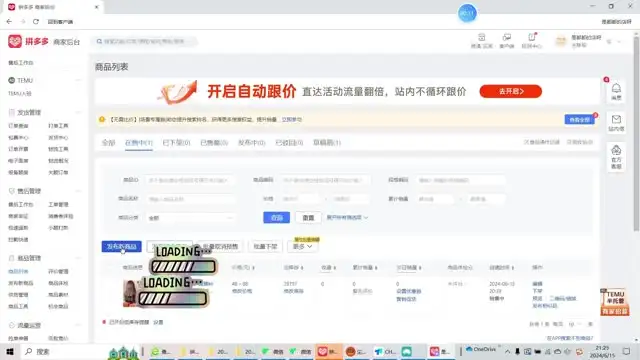Click the blue publish new product button
The height and width of the screenshot is (360, 640).
click(x=122, y=247)
